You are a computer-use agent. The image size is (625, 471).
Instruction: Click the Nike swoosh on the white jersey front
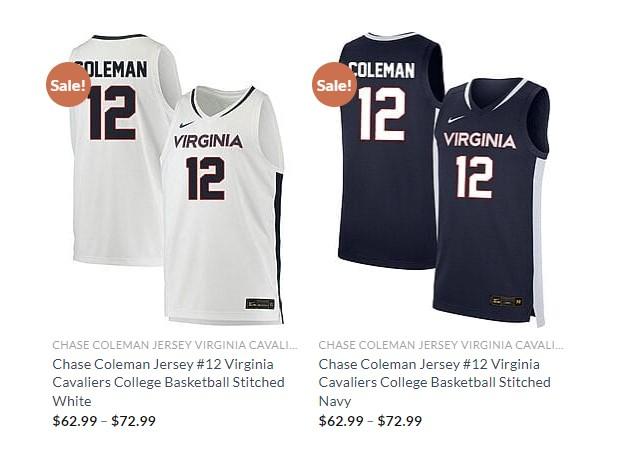click(186, 124)
